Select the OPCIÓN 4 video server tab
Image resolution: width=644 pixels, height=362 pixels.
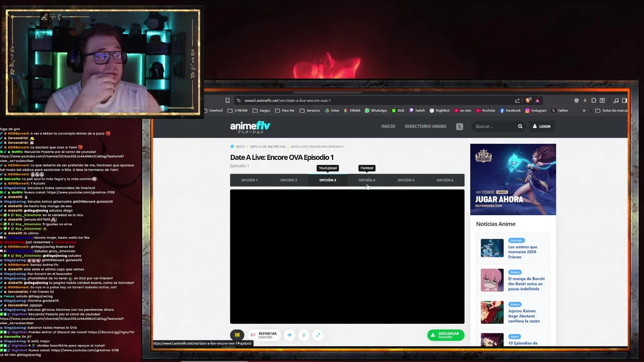coord(367,180)
